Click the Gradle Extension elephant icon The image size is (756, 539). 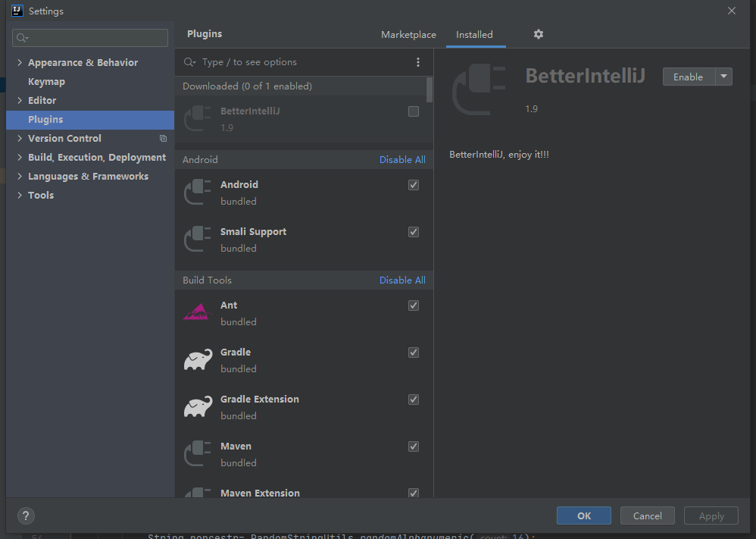[x=198, y=407]
